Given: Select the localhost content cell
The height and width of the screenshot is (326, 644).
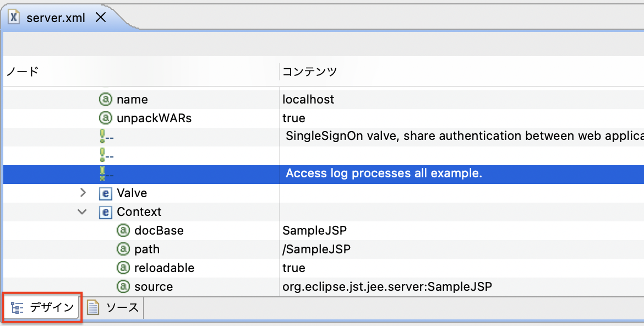Looking at the screenshot, I should [462, 99].
